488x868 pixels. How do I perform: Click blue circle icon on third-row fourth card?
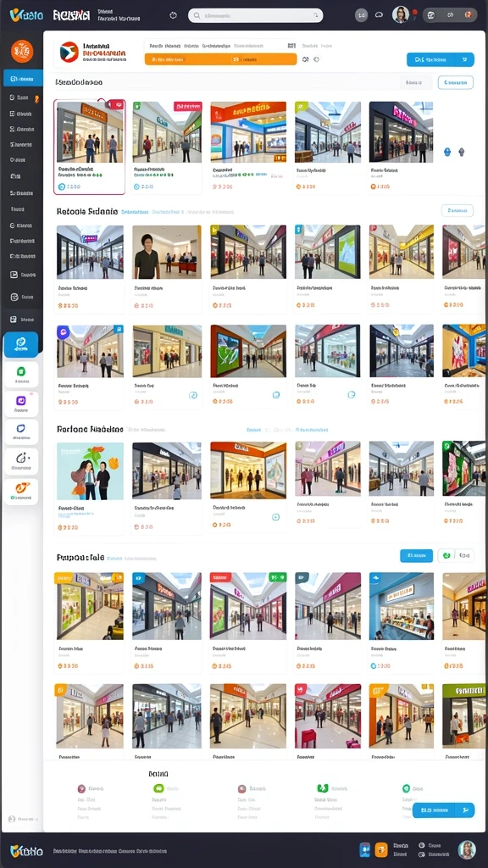click(x=351, y=395)
